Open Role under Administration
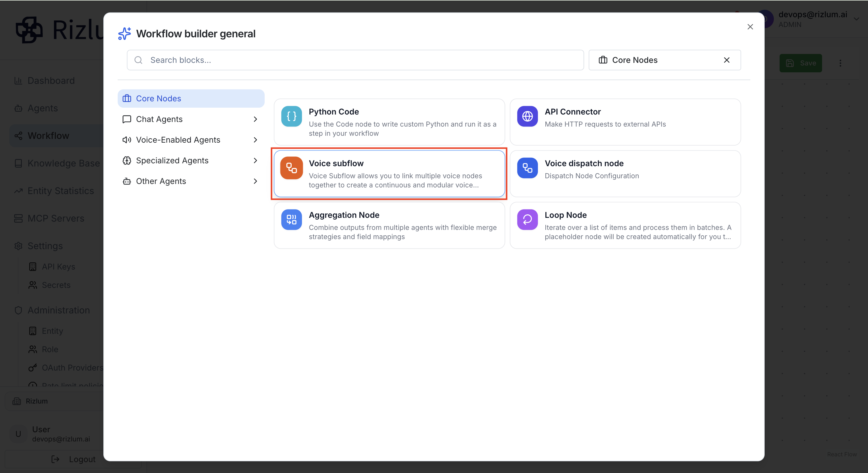The width and height of the screenshot is (868, 473). coord(50,349)
